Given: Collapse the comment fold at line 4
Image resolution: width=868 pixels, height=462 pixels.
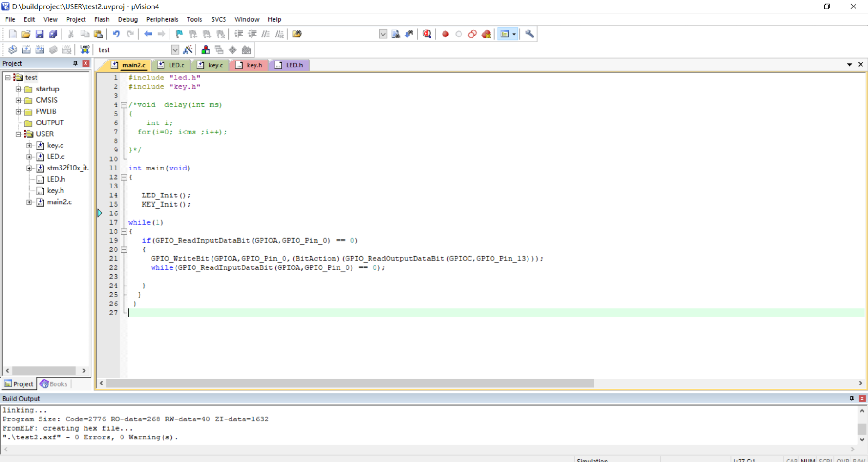Looking at the screenshot, I should [x=124, y=105].
